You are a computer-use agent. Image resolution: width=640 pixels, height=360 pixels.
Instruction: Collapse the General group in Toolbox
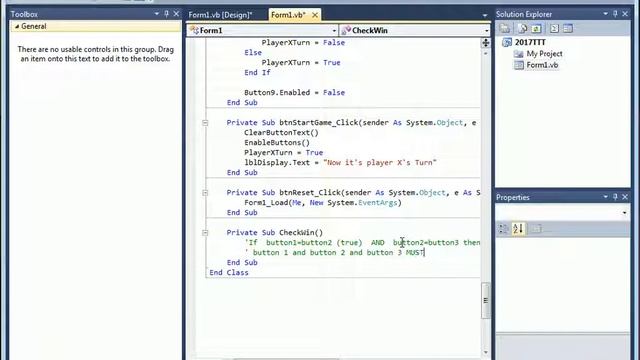17,26
